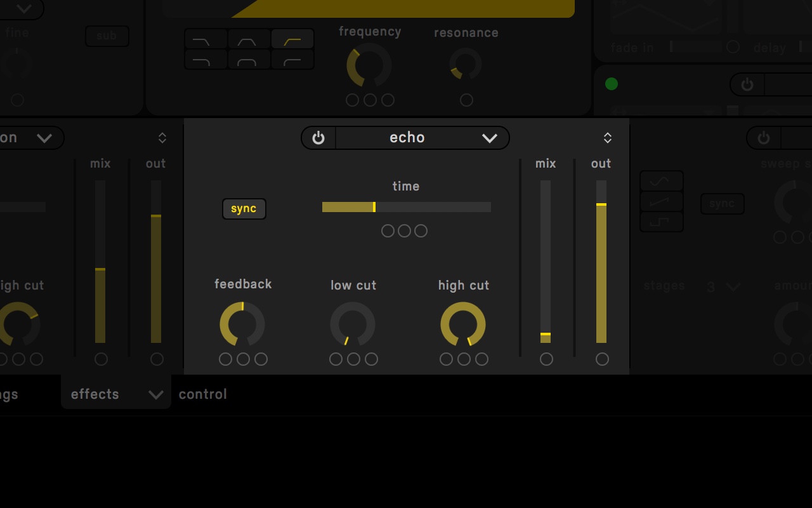This screenshot has height=508, width=812.
Task: Click third modulation slot under low cut
Action: coord(371,359)
